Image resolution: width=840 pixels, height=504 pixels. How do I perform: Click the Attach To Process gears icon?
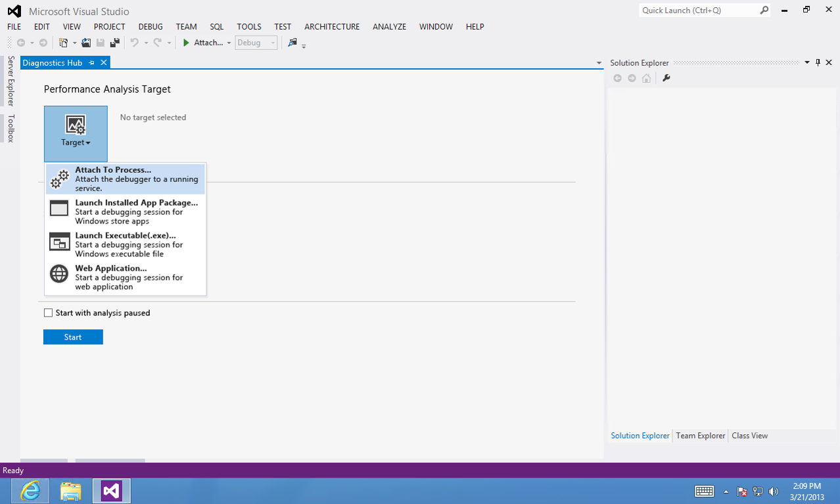[60, 179]
